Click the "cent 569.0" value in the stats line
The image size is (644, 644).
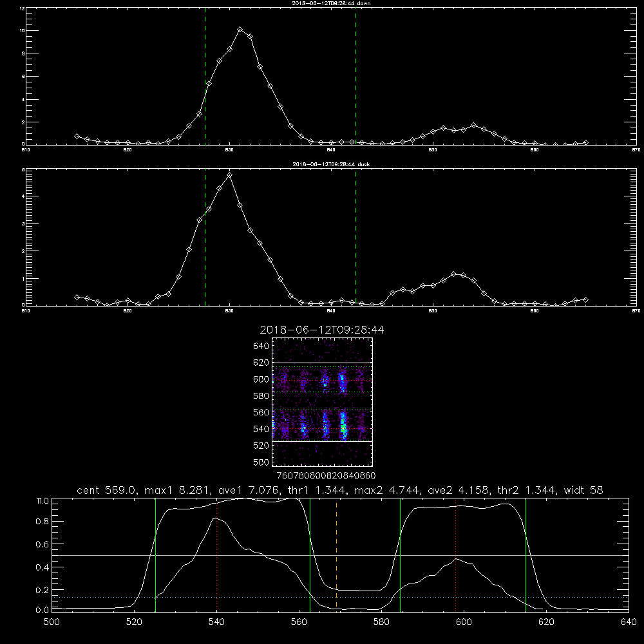point(107,490)
